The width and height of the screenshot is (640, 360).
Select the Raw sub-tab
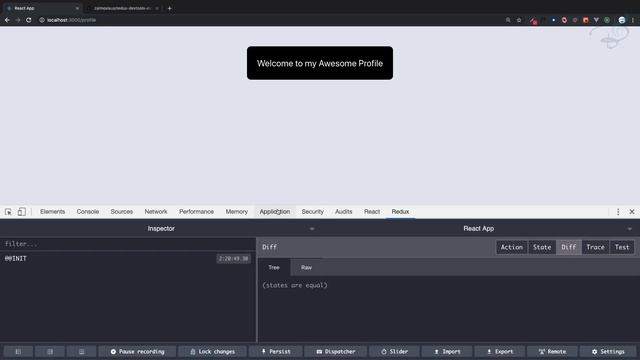[306, 267]
